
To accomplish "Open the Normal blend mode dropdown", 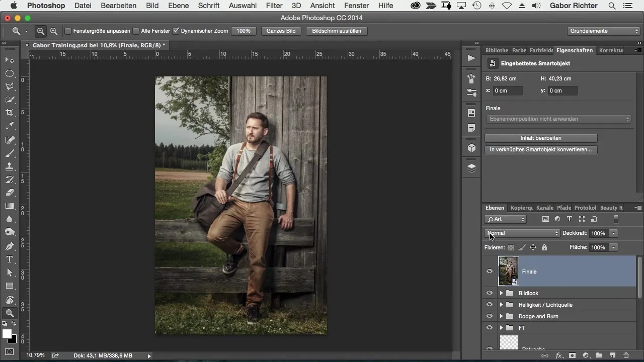I will [522, 233].
